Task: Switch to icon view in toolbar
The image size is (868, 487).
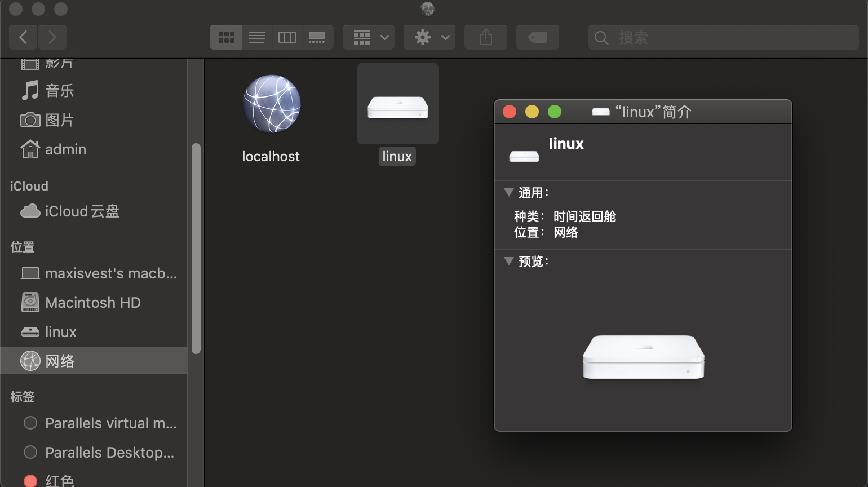Action: [226, 37]
